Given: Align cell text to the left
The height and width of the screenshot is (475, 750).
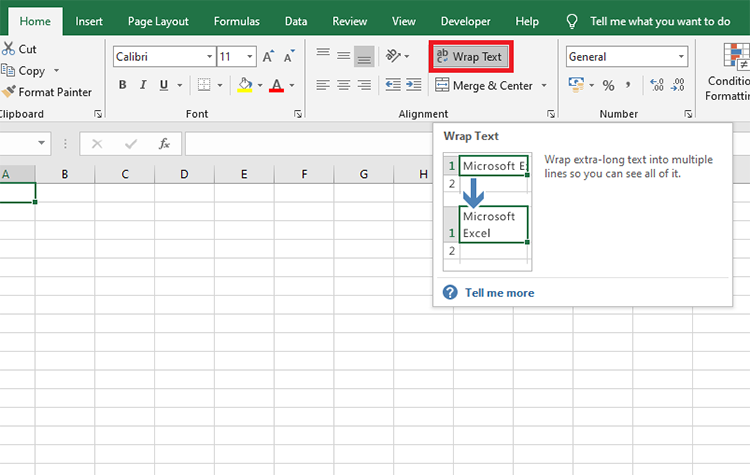Looking at the screenshot, I should [323, 85].
